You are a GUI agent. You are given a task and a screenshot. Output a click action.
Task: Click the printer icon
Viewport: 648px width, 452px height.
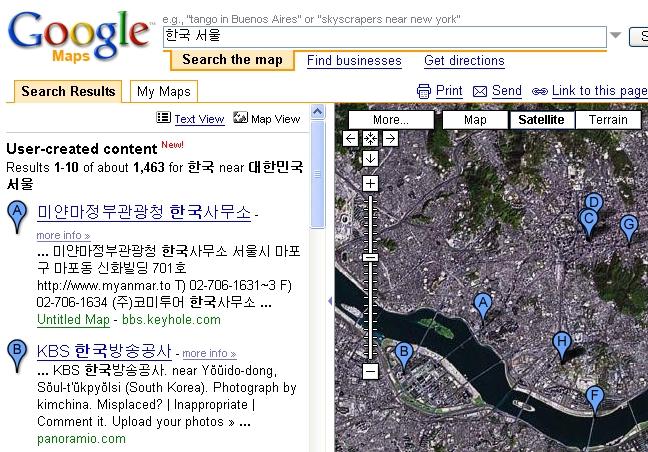(424, 91)
